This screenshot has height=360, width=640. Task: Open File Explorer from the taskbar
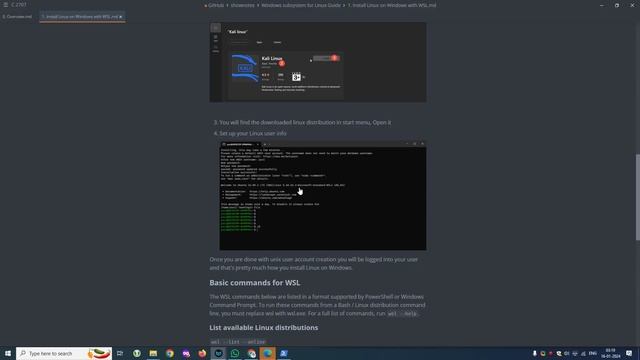[x=153, y=353]
